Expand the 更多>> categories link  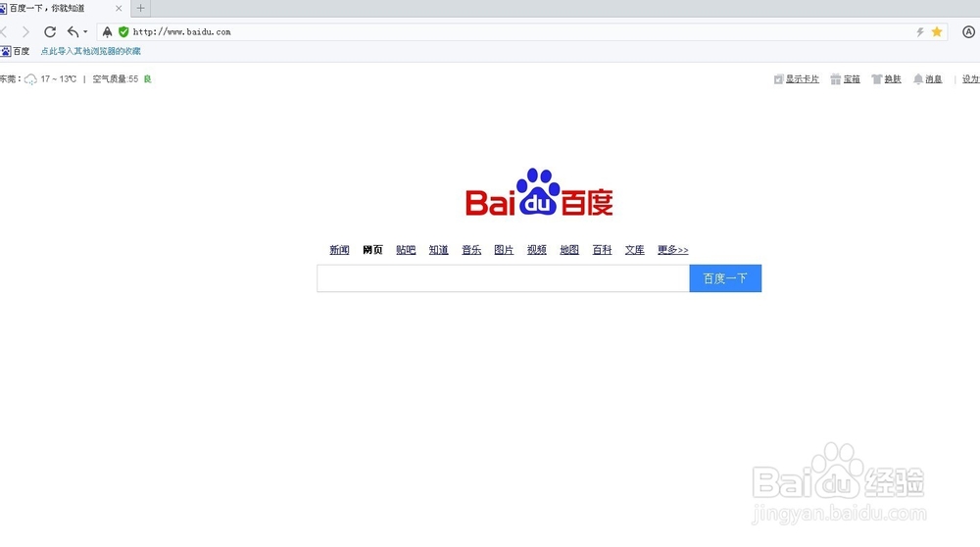pyautogui.click(x=673, y=250)
